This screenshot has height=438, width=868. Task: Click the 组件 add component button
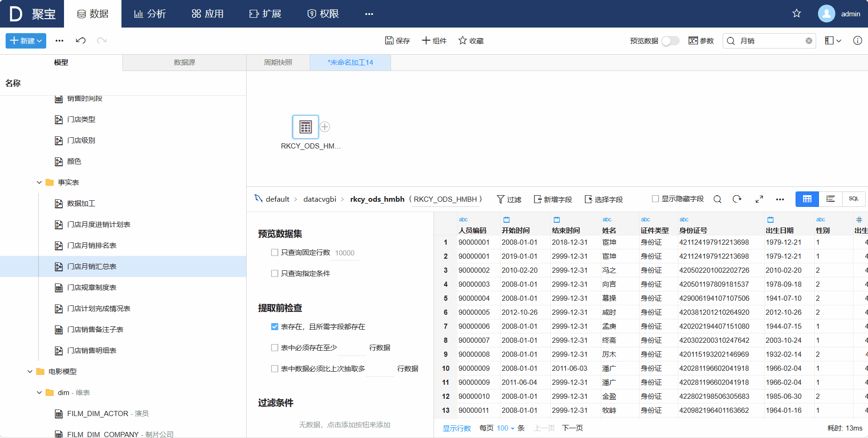pos(434,41)
